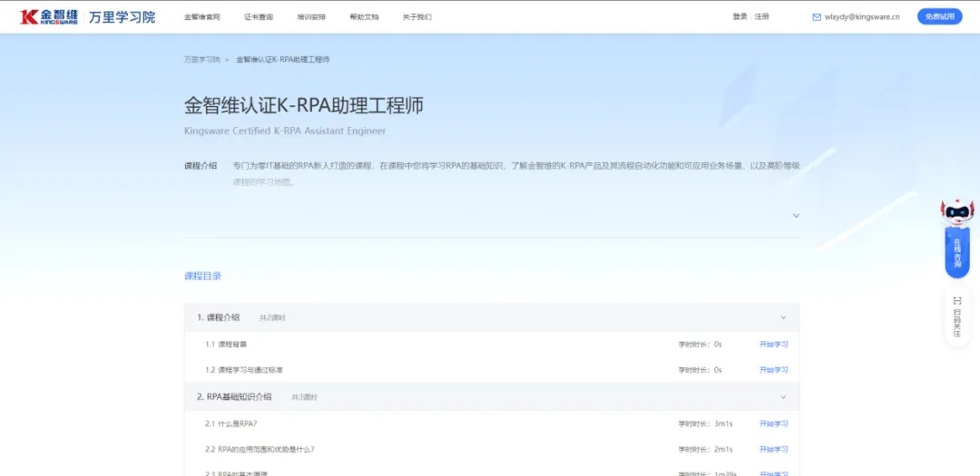Click the scan QR code follow icon
Screen dimensions: 980x476
(957, 300)
